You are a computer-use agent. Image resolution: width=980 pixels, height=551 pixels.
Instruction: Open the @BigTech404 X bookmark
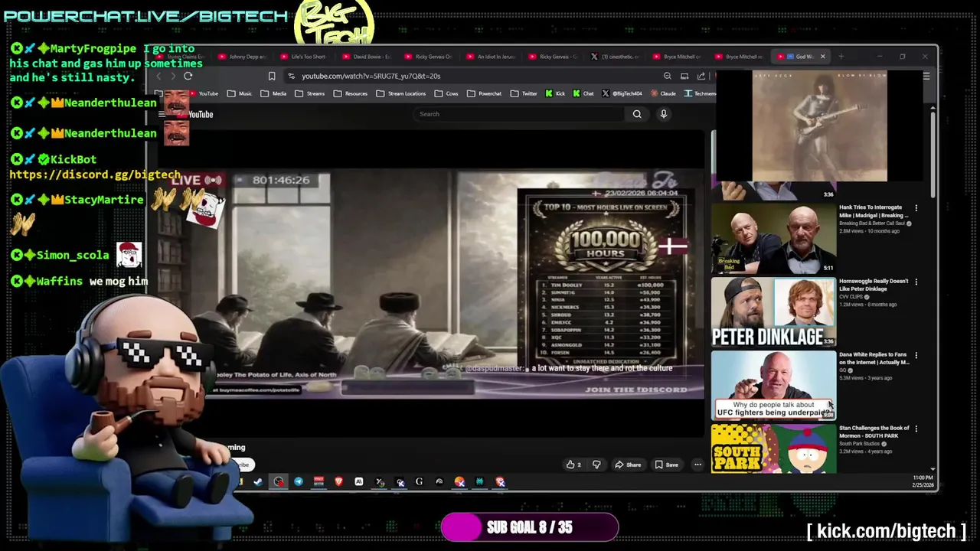622,93
